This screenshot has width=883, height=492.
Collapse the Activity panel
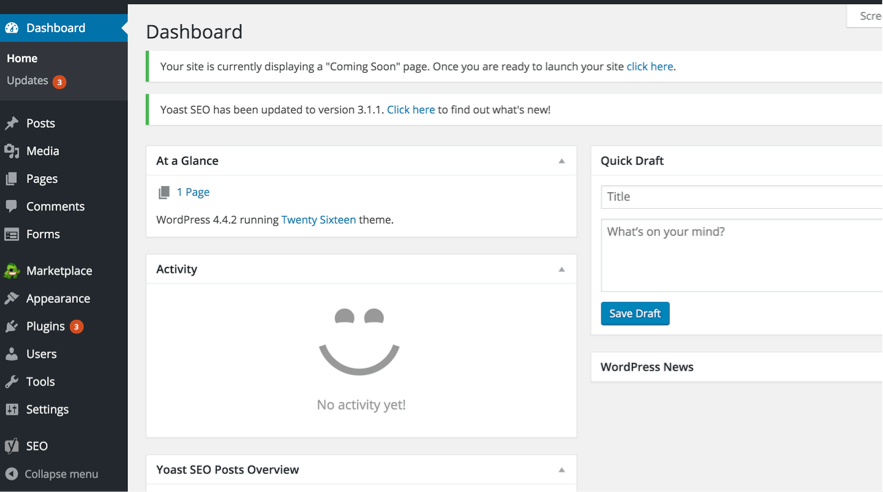pos(561,270)
